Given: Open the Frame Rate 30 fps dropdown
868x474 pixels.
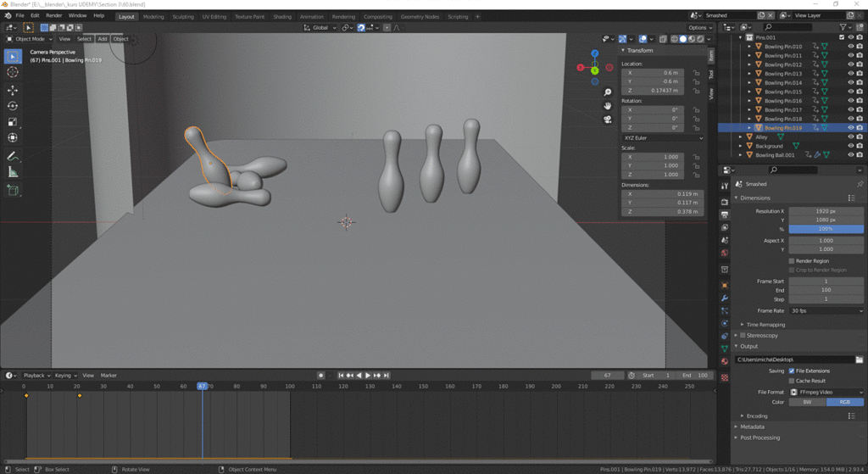Looking at the screenshot, I should pyautogui.click(x=826, y=310).
